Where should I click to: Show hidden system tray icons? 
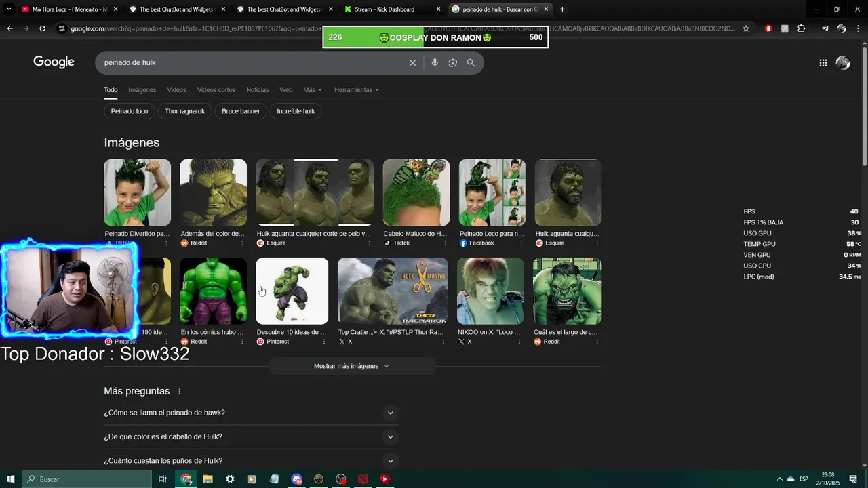pyautogui.click(x=779, y=479)
